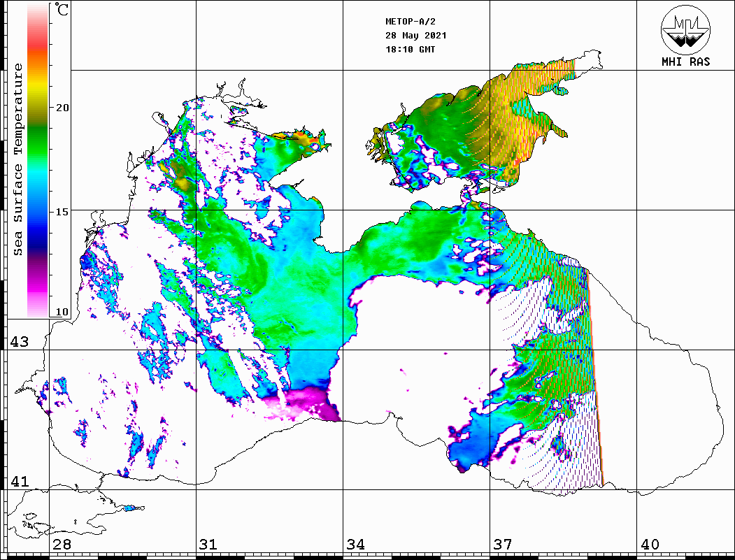Image resolution: width=735 pixels, height=560 pixels.
Task: Click the 'METOP-A/2' satellite label
Action: [411, 22]
